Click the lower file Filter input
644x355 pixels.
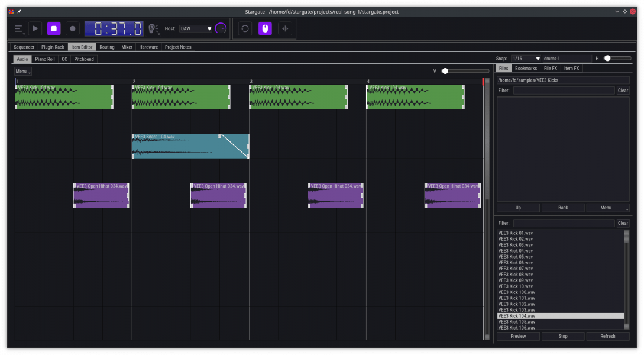click(564, 223)
